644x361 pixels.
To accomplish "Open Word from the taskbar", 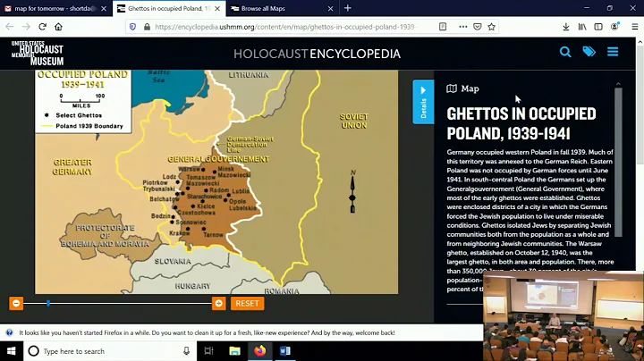I will [285, 351].
